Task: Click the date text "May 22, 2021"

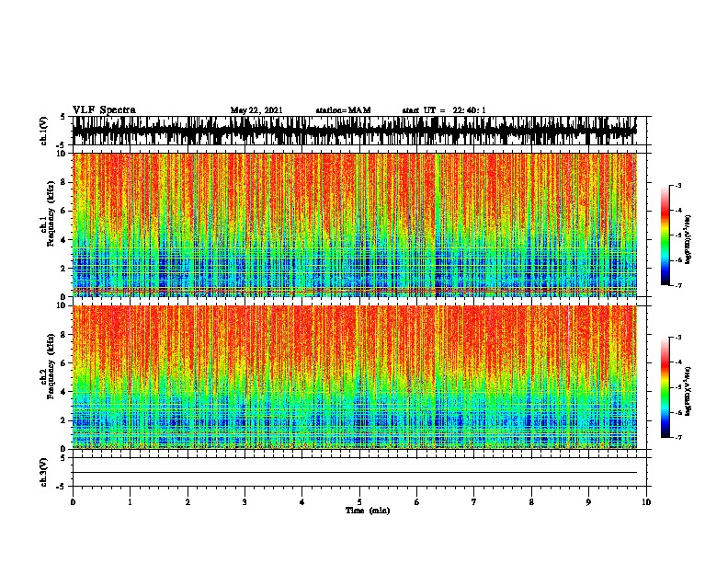Action: (x=256, y=110)
